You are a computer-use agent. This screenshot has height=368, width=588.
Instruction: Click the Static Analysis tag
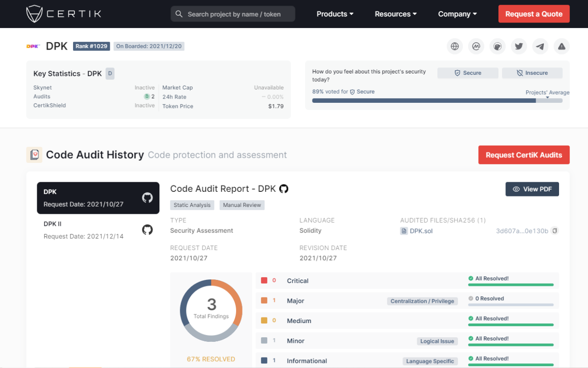point(192,205)
